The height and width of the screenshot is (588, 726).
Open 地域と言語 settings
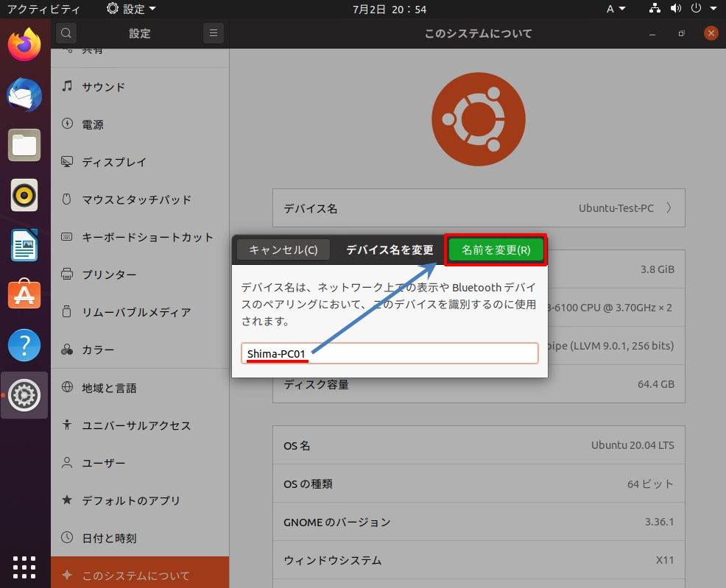(x=140, y=388)
